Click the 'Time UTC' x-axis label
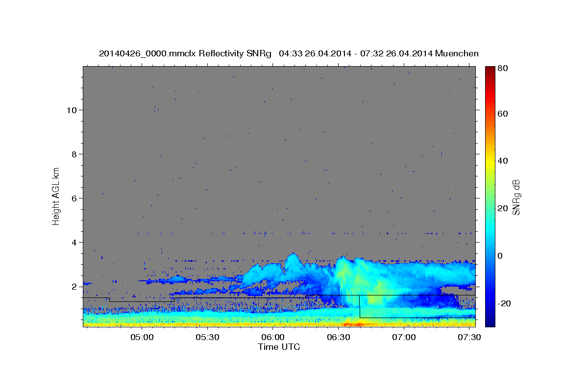 [279, 347]
